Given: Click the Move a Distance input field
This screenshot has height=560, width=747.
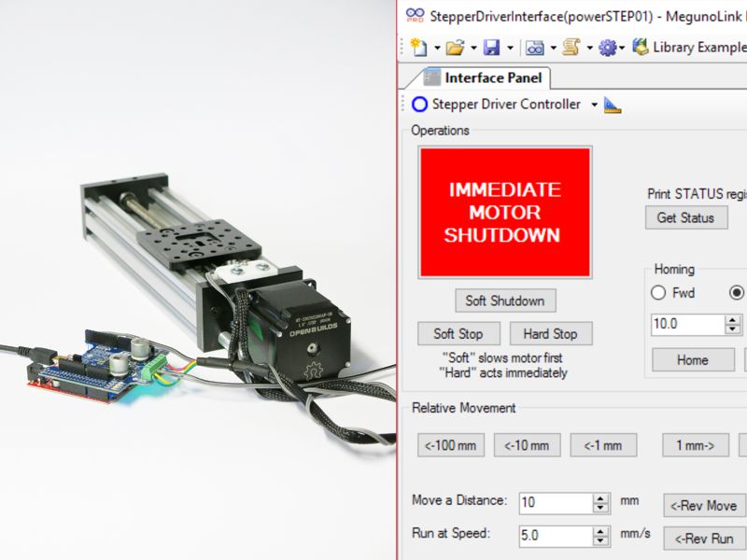Looking at the screenshot, I should pyautogui.click(x=556, y=503).
